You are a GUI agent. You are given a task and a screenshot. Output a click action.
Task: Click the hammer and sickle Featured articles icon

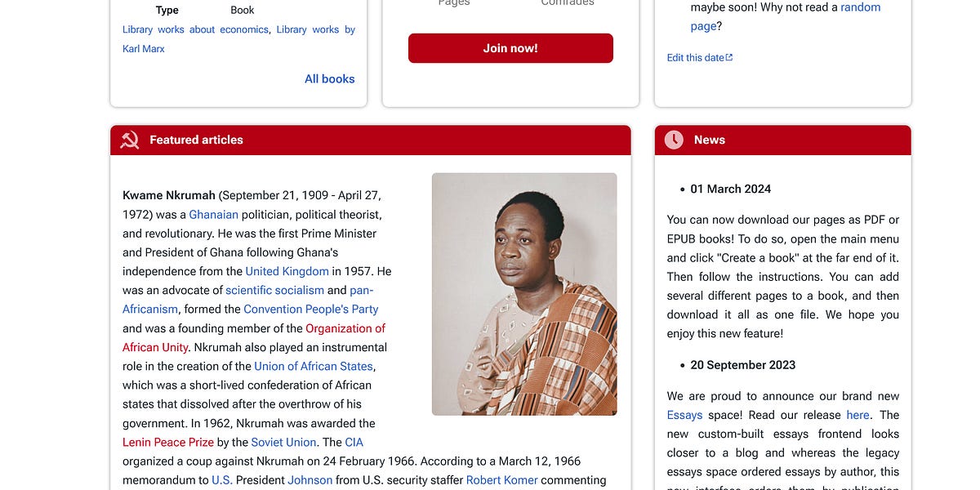point(128,139)
